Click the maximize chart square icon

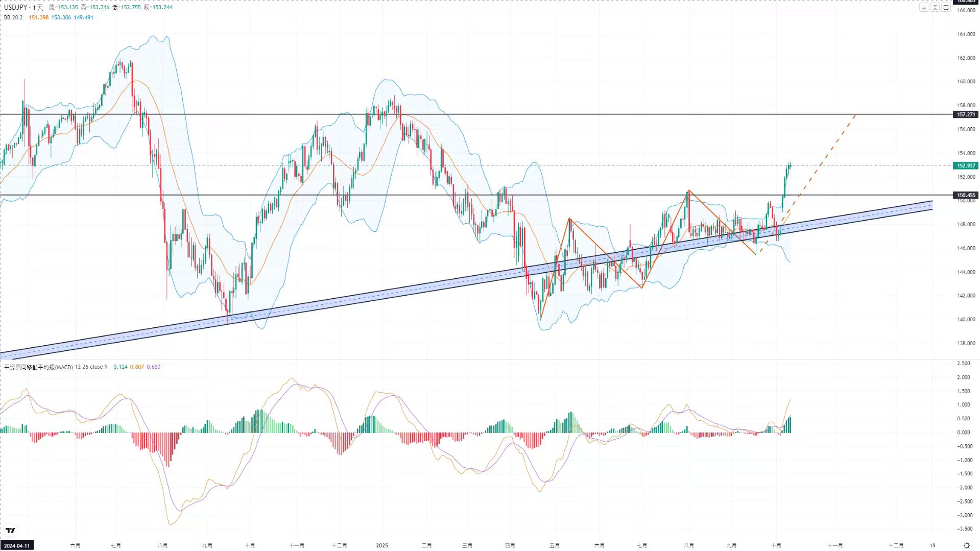click(946, 8)
